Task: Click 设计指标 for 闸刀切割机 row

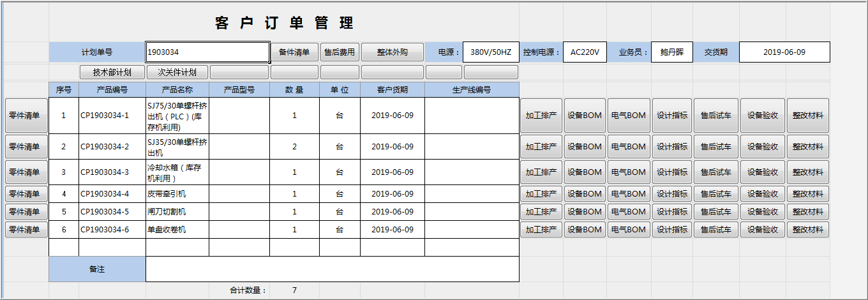Action: click(672, 212)
